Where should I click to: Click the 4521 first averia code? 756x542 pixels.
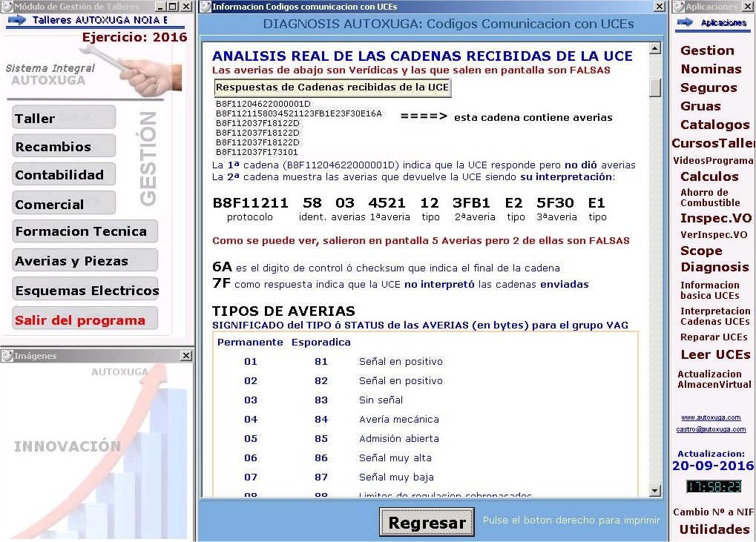[387, 203]
